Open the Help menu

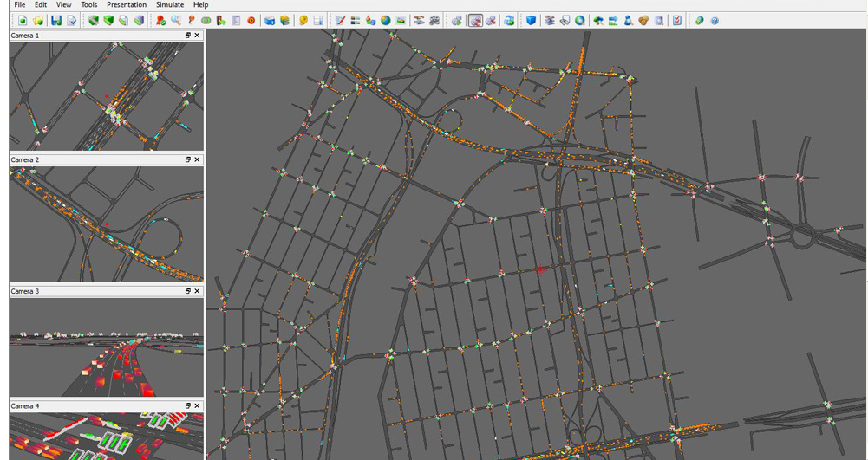click(x=200, y=4)
